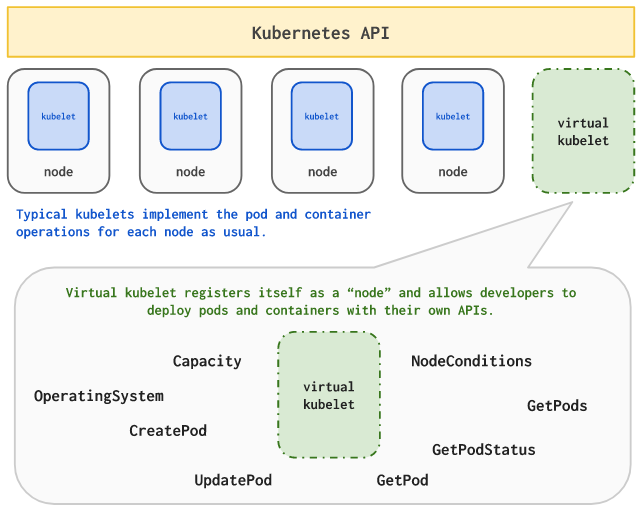Image resolution: width=637 pixels, height=513 pixels.
Task: Click the CreatePod method label
Action: [168, 431]
